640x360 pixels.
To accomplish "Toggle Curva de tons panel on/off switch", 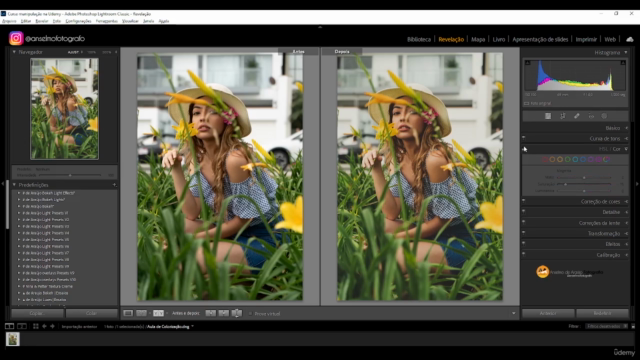I will 524,138.
